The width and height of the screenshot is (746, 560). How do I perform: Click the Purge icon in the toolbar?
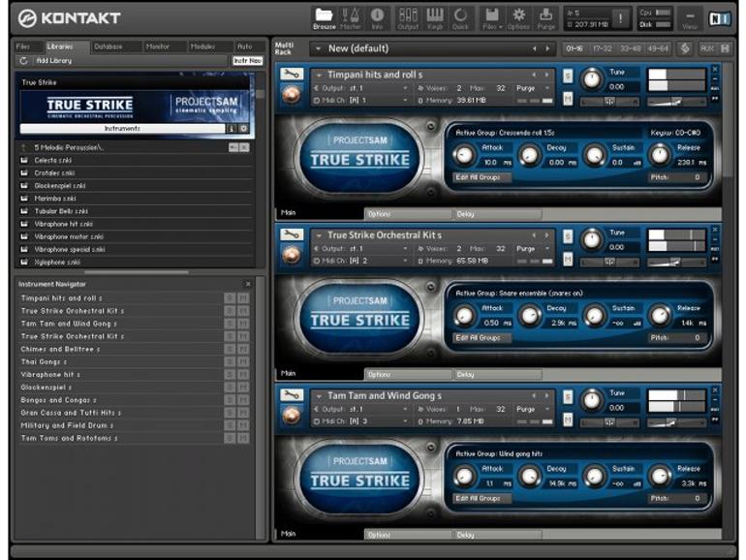pos(545,18)
